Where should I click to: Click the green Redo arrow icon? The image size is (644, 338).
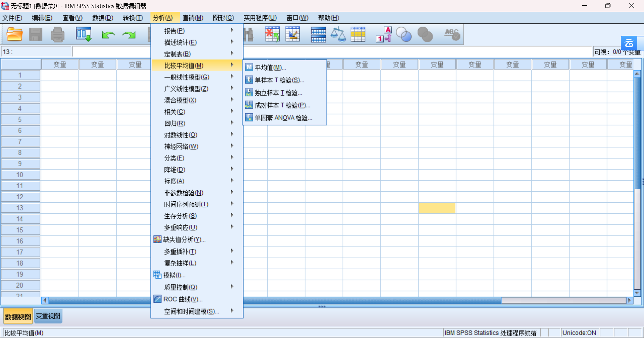[x=129, y=35]
